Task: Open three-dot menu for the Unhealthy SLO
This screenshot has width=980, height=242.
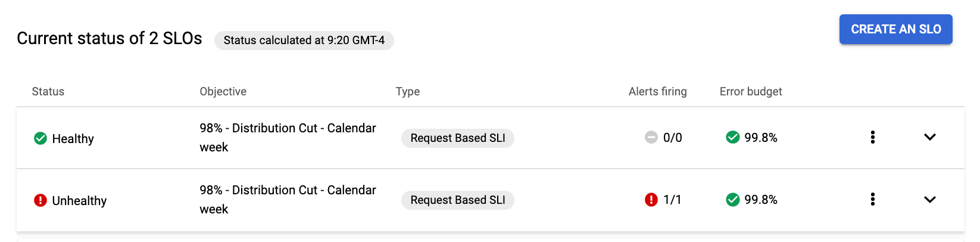Action: [873, 200]
